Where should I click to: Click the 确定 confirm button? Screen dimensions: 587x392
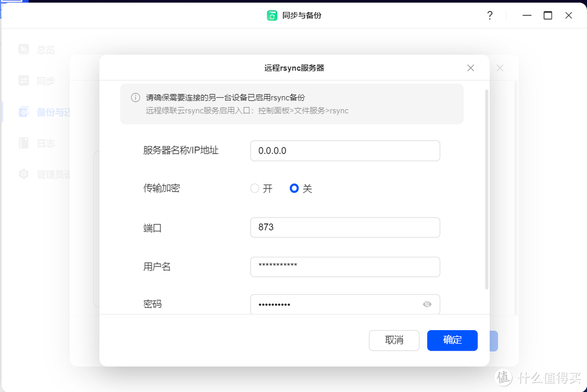(x=452, y=340)
